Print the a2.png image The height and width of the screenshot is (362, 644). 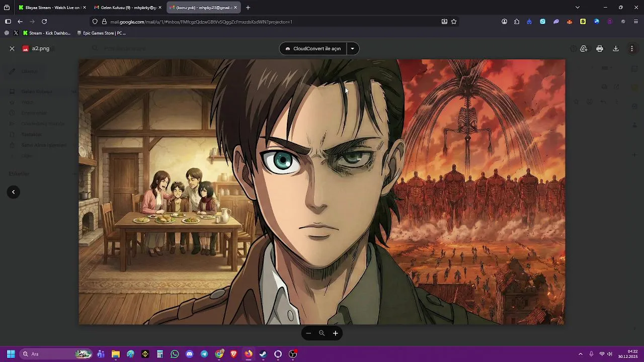[600, 49]
